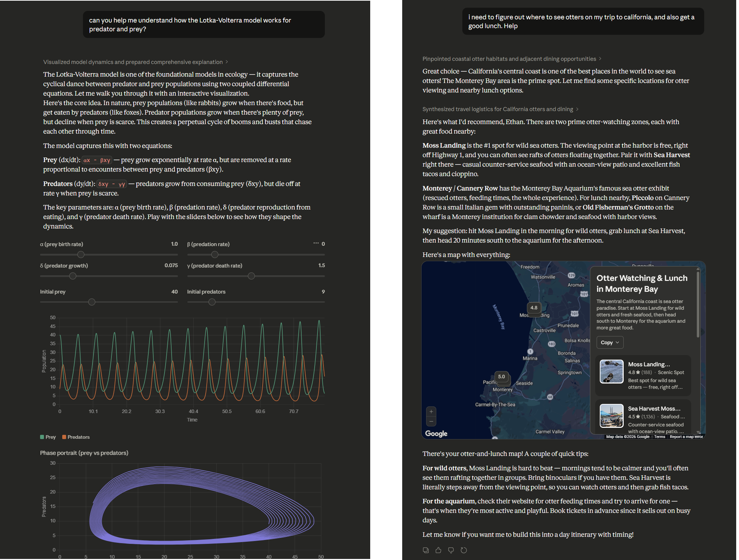Click 'Report a map error' link
739x560 pixels.
(x=686, y=437)
